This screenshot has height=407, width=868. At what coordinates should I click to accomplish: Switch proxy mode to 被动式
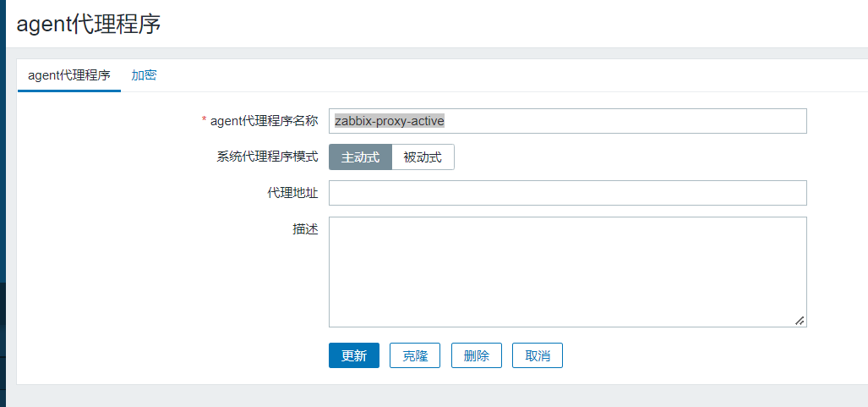click(x=423, y=157)
